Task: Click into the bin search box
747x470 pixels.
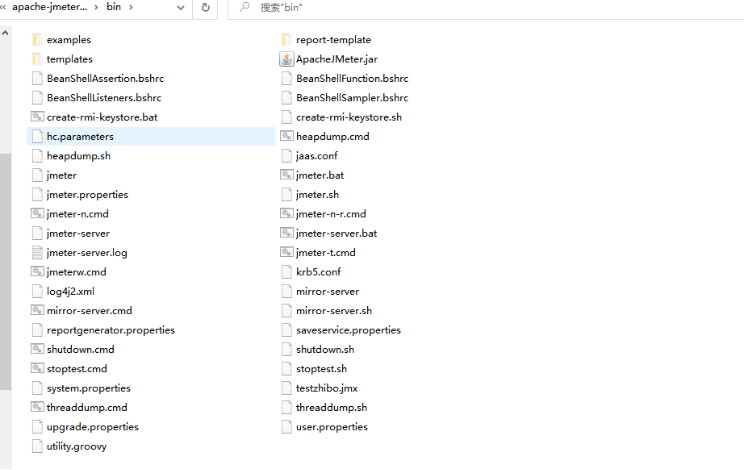Action: click(x=486, y=8)
